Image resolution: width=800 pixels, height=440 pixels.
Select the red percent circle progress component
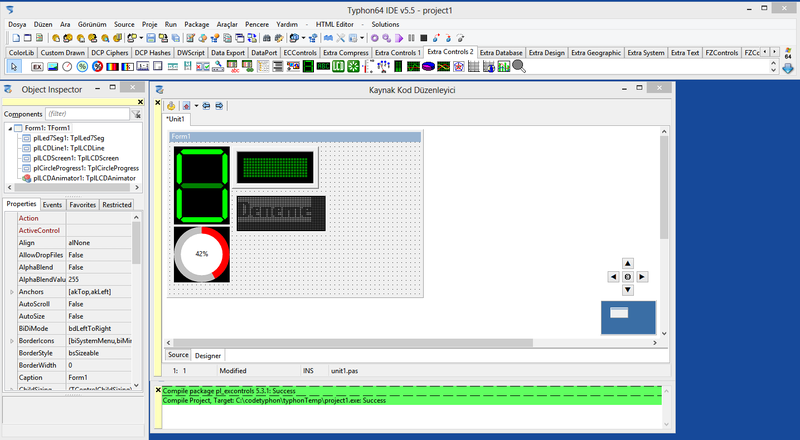pos(97,66)
